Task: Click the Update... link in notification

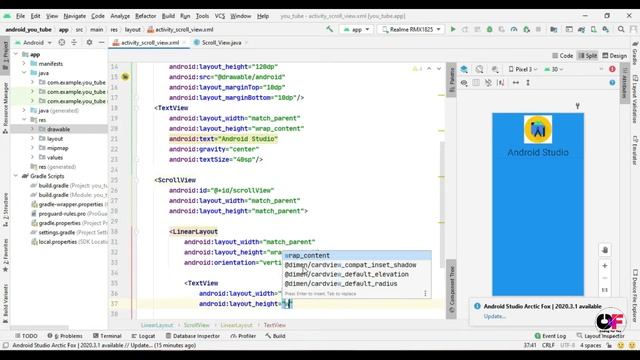Action: 495,316
